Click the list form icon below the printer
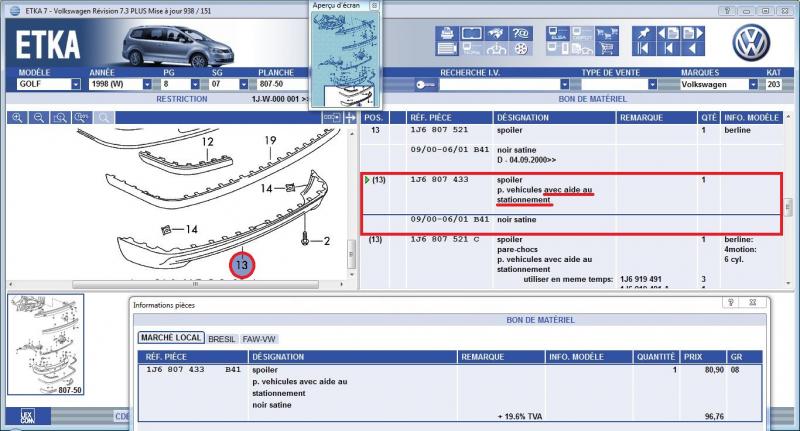The width and height of the screenshot is (800, 431). click(x=446, y=49)
